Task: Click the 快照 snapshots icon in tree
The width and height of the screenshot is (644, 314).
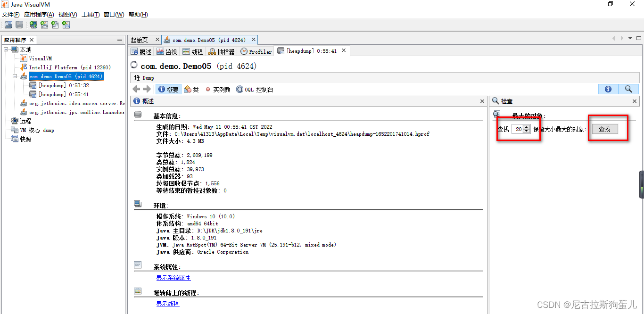Action: point(15,139)
